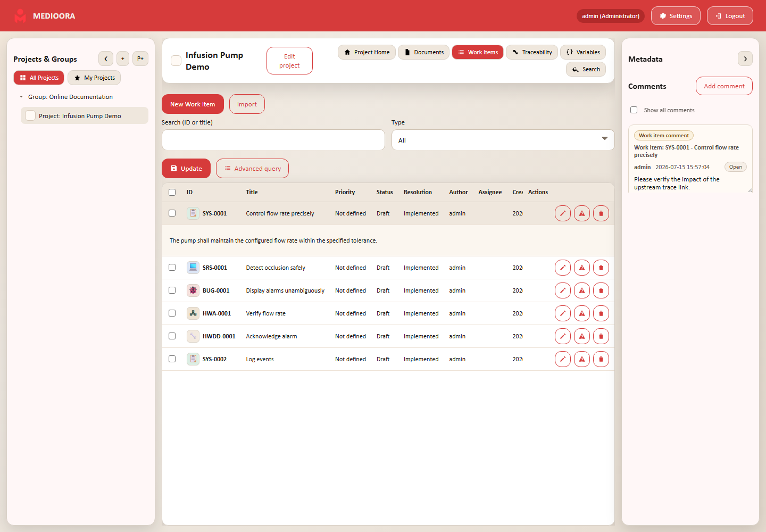Check the HWA-0001 row checkbox
The height and width of the screenshot is (532, 766).
[x=172, y=313]
